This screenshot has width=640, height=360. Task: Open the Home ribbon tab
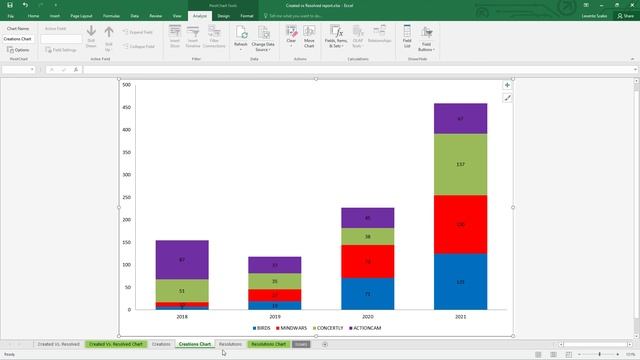[33, 16]
